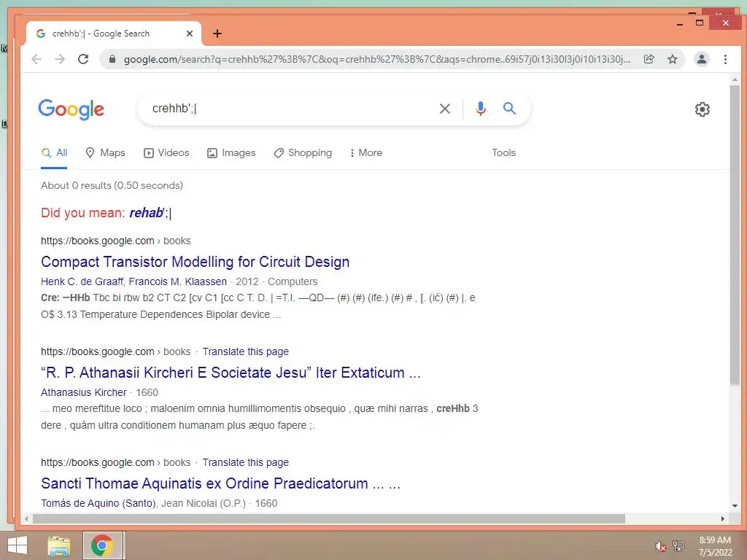Open the Windows Start menu
Image resolution: width=747 pixels, height=560 pixels.
[x=18, y=545]
